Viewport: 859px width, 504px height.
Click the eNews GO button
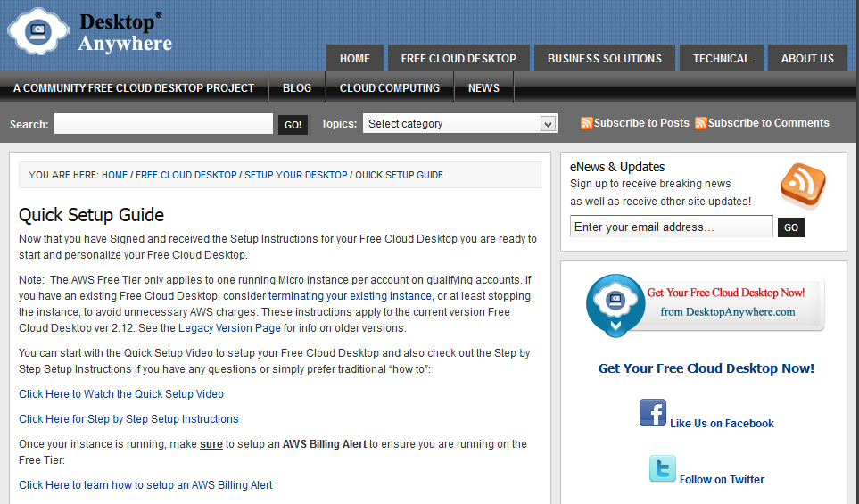[790, 227]
